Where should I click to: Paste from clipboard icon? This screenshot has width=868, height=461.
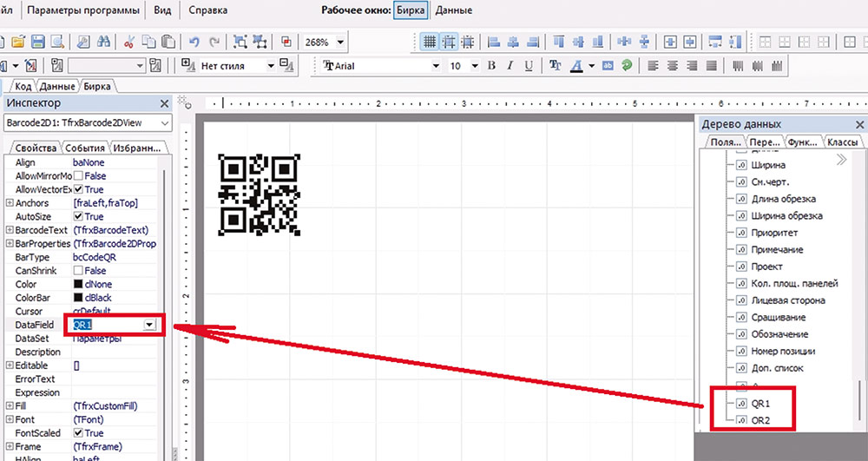[x=168, y=42]
